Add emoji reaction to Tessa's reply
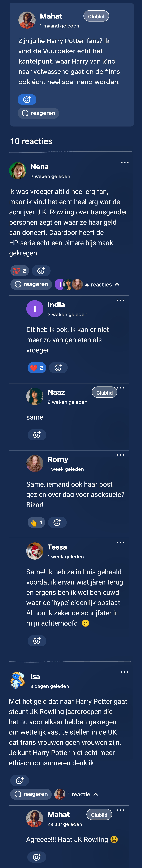This screenshot has width=142, height=868. point(37,640)
